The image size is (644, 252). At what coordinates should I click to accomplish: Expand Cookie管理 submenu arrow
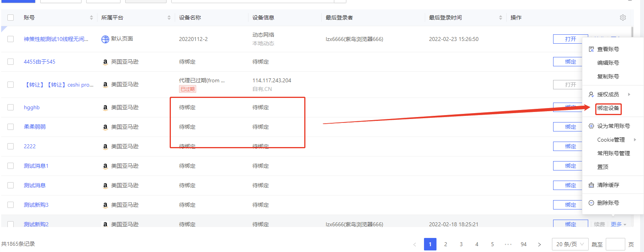point(635,140)
